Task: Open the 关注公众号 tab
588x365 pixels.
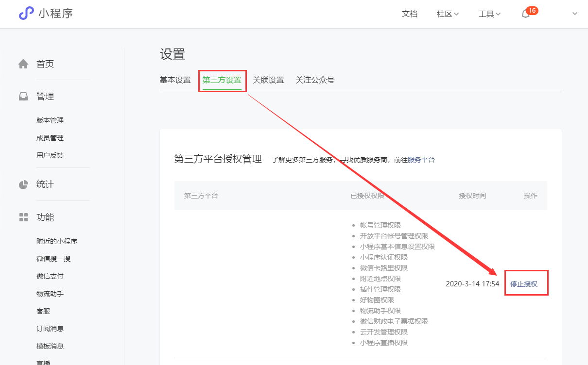Action: pos(315,80)
